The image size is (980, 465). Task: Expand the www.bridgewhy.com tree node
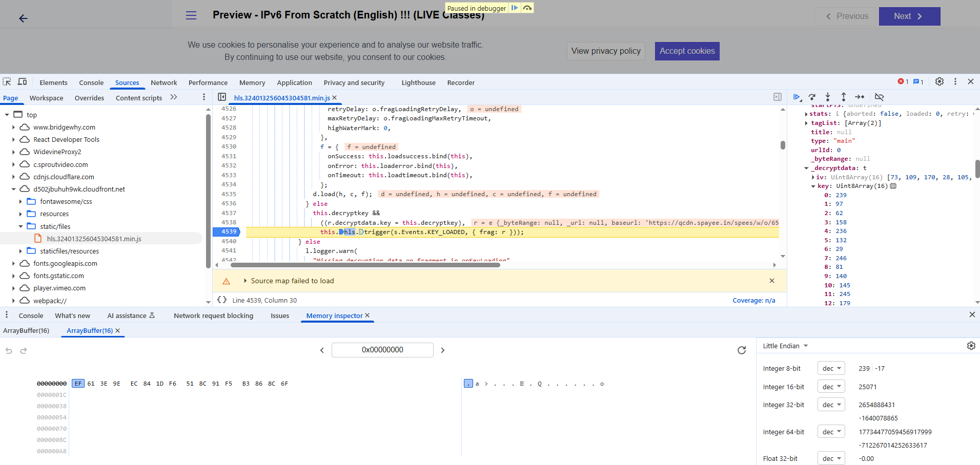point(14,127)
